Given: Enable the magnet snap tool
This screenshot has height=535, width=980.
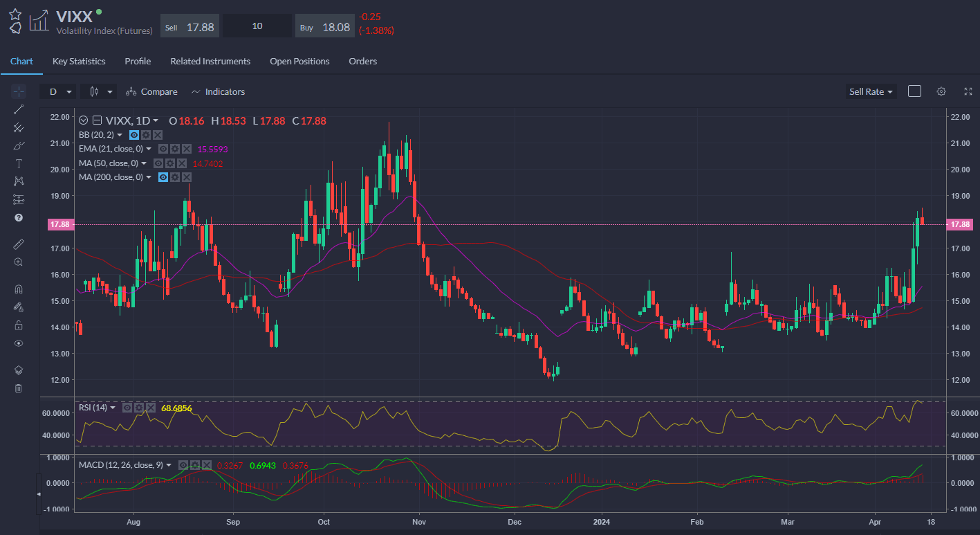Looking at the screenshot, I should pos(19,289).
